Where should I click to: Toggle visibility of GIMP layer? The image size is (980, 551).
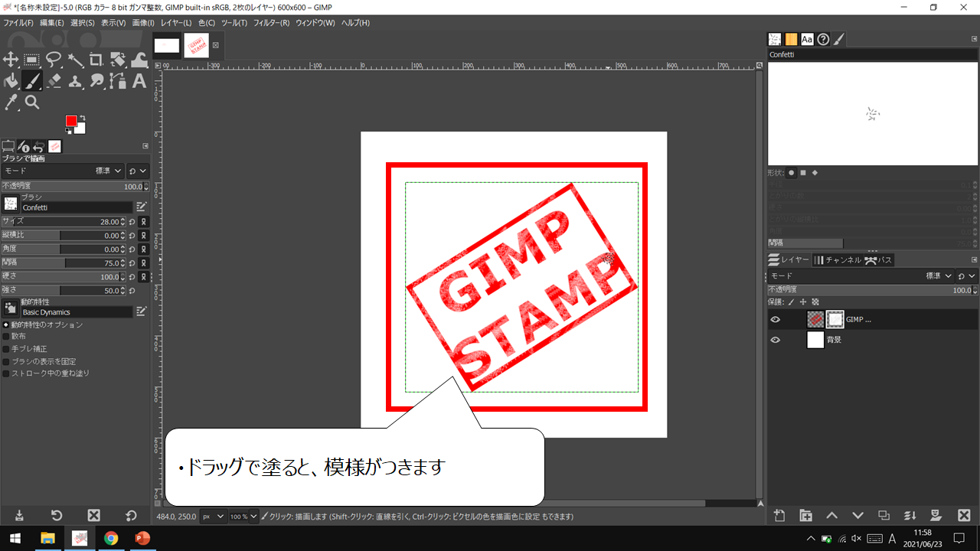tap(776, 320)
